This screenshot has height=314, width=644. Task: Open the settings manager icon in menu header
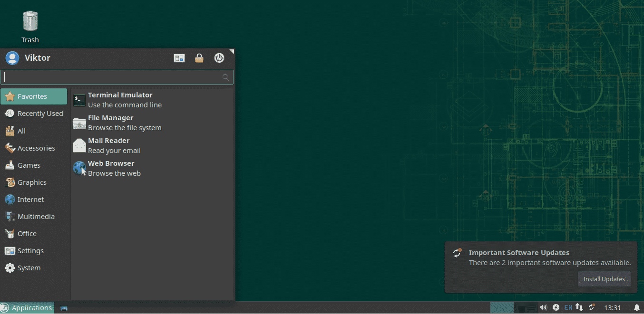(179, 58)
